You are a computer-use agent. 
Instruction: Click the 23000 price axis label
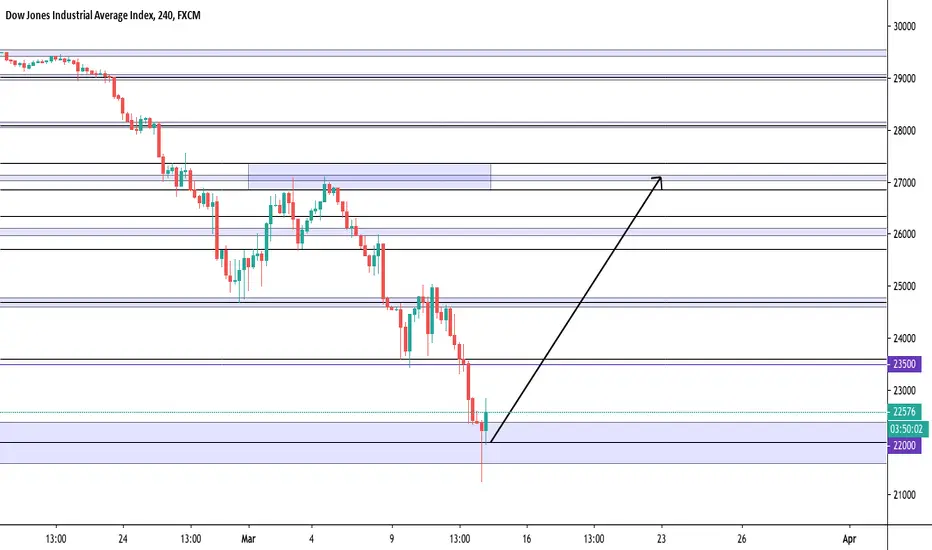click(904, 391)
